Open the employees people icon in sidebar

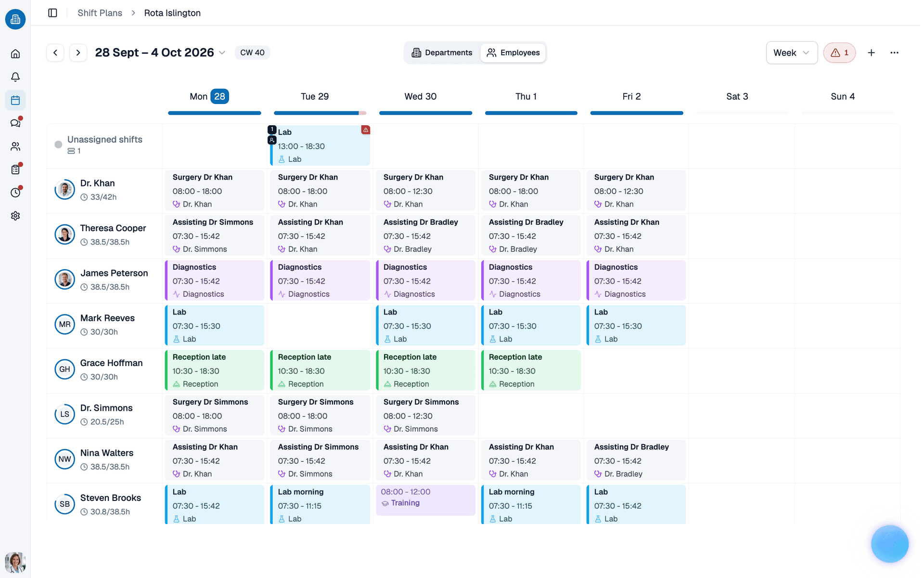coord(15,146)
